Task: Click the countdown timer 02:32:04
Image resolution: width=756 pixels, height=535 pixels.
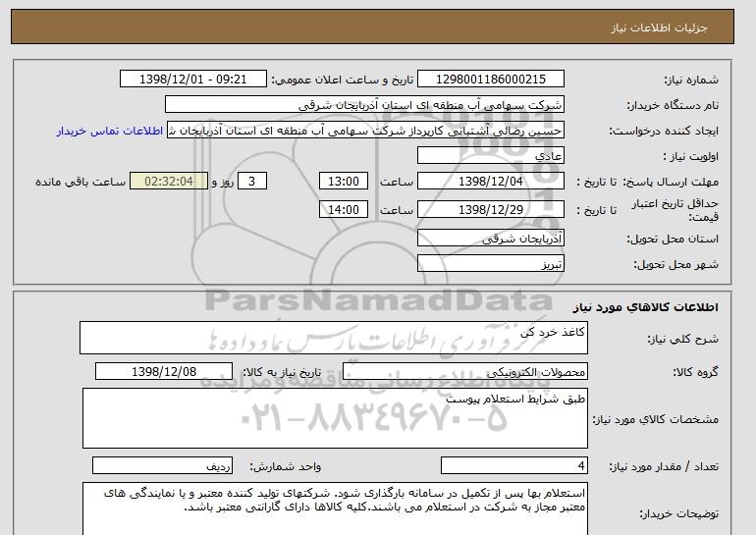Action: [169, 182]
